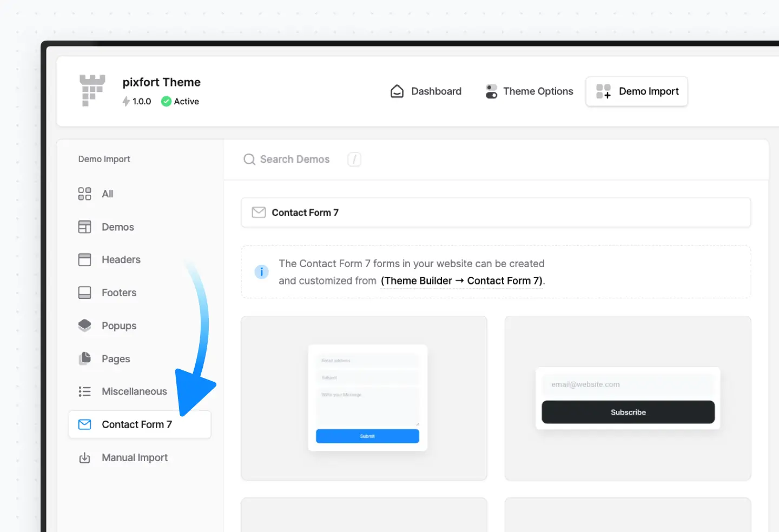
Task: Select the Demo Import tab
Action: pos(637,91)
